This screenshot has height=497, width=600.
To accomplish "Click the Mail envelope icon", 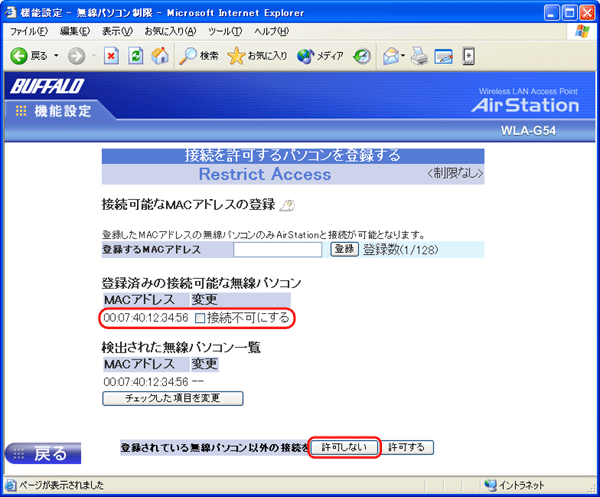I will (389, 56).
